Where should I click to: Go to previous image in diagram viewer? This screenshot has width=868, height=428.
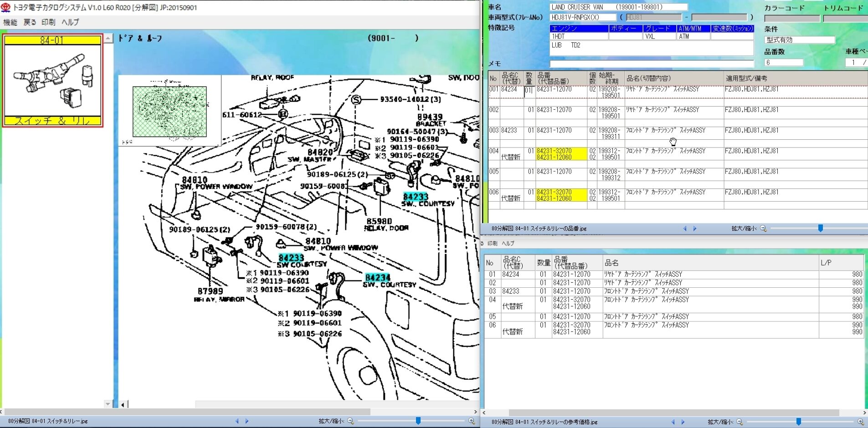coord(237,421)
